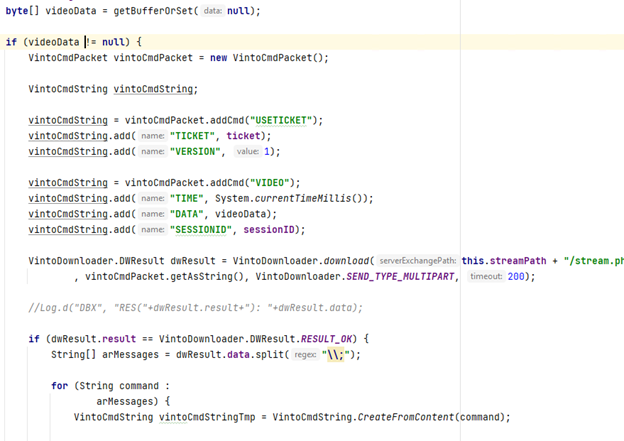
Task: Click the timeout value 200
Action: tap(516, 276)
